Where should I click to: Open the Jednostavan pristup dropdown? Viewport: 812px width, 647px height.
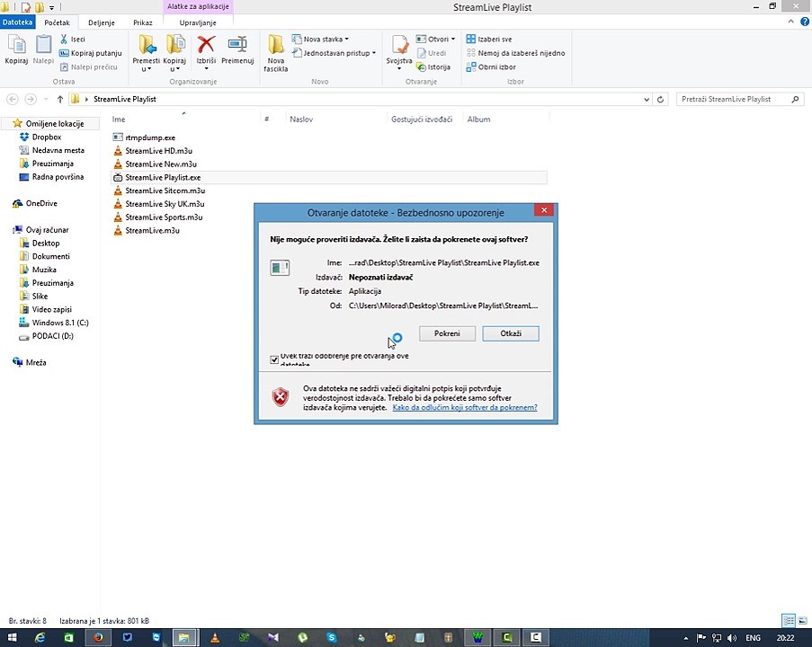[x=334, y=53]
